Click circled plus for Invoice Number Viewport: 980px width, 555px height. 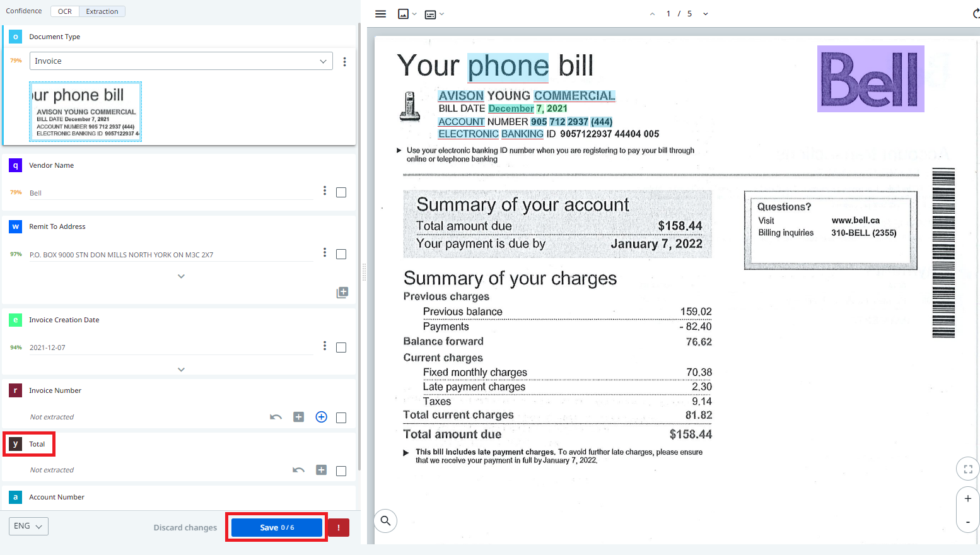322,417
